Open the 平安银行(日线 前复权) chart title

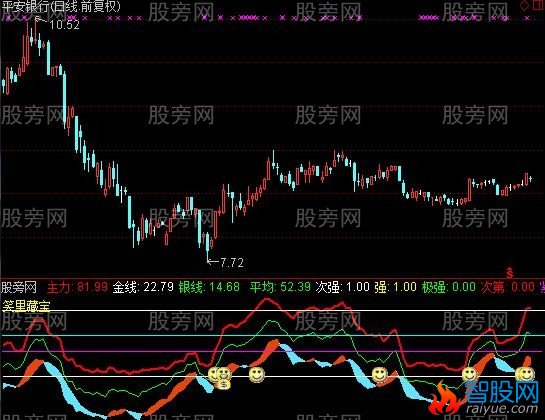tap(61, 7)
